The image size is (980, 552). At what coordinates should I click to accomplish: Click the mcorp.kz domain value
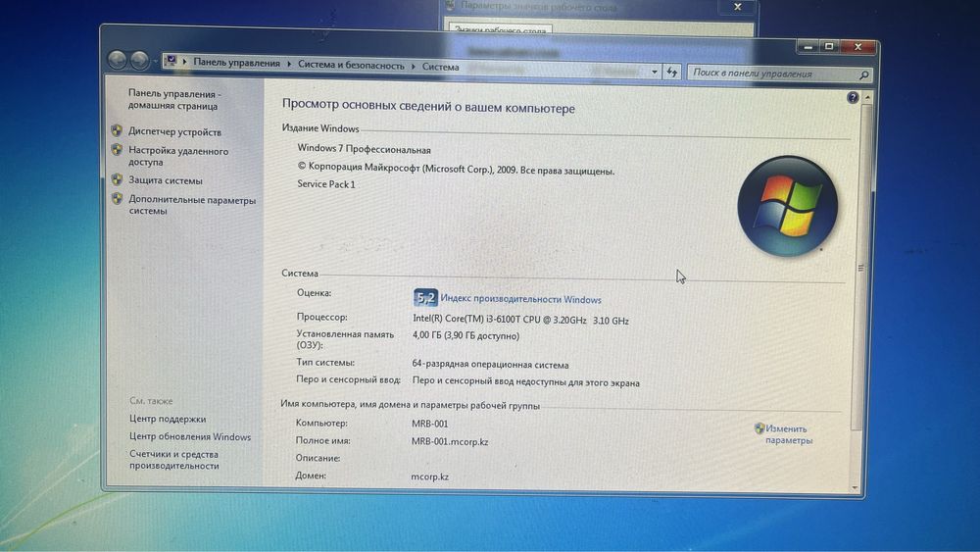click(430, 477)
